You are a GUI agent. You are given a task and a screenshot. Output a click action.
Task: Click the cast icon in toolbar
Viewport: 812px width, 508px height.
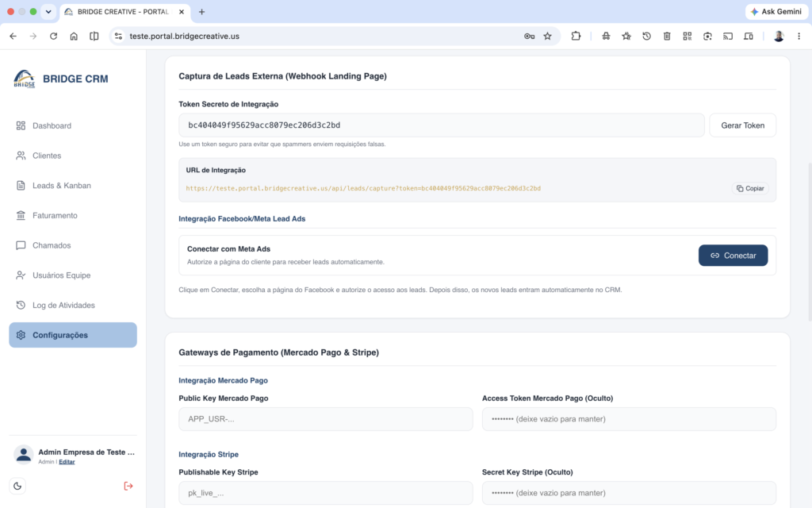click(x=728, y=37)
